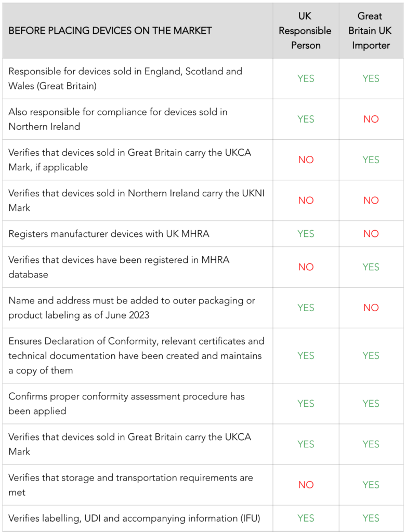Select the "UKCA Mark, if applicable" row text
406x532 pixels.
tap(130, 159)
